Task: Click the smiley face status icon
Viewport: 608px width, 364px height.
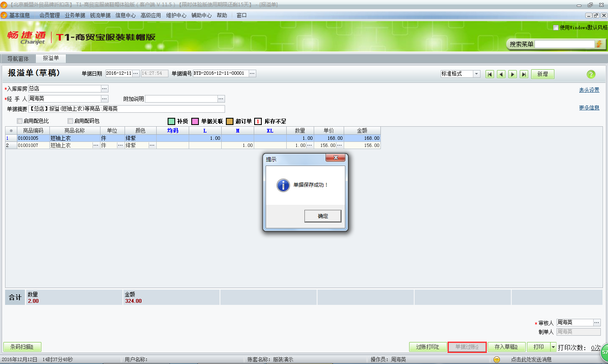Action: point(497,359)
